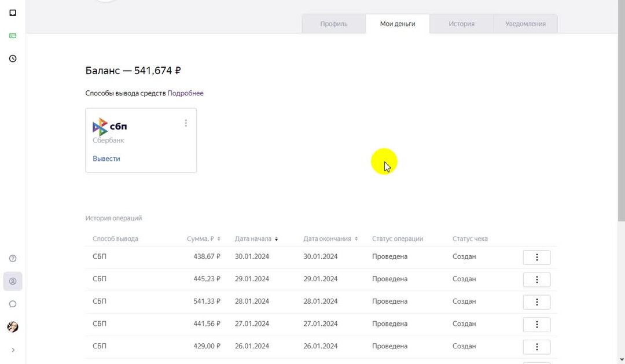Click the start date 26.01.2024 cell
This screenshot has width=625, height=364.
pos(252,345)
